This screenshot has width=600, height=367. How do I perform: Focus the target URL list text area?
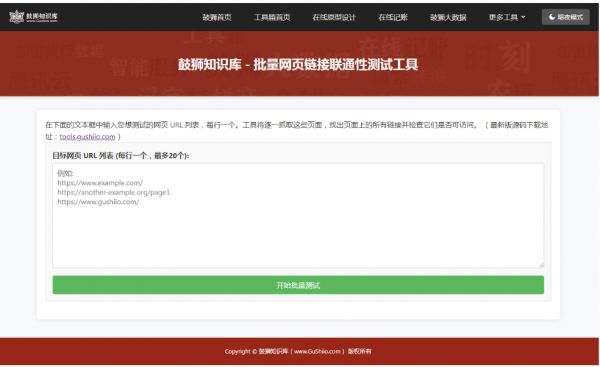tap(298, 215)
